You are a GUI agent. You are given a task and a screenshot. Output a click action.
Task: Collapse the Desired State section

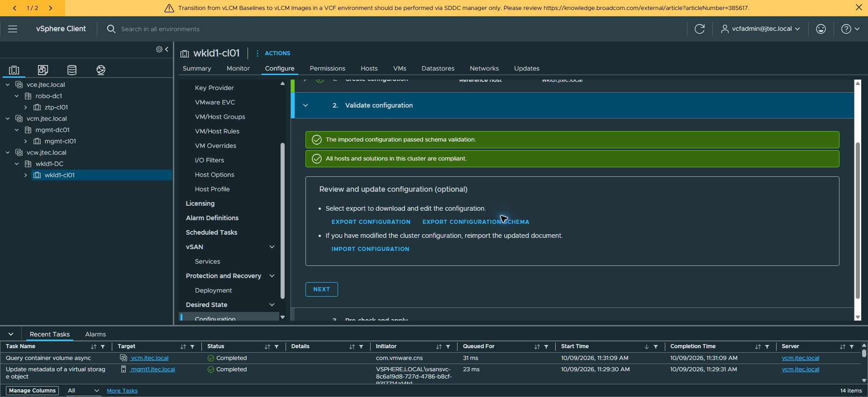(272, 305)
